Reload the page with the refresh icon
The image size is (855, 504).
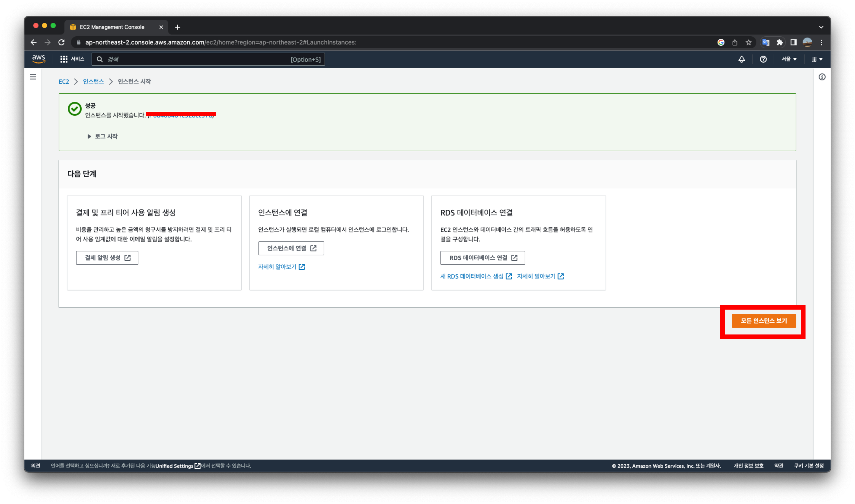pos(62,43)
